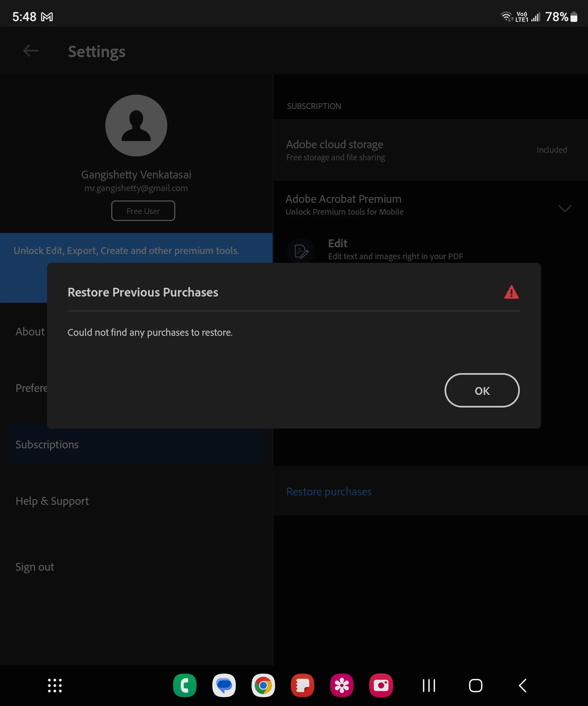
Task: Tap Sign out
Action: pos(35,567)
